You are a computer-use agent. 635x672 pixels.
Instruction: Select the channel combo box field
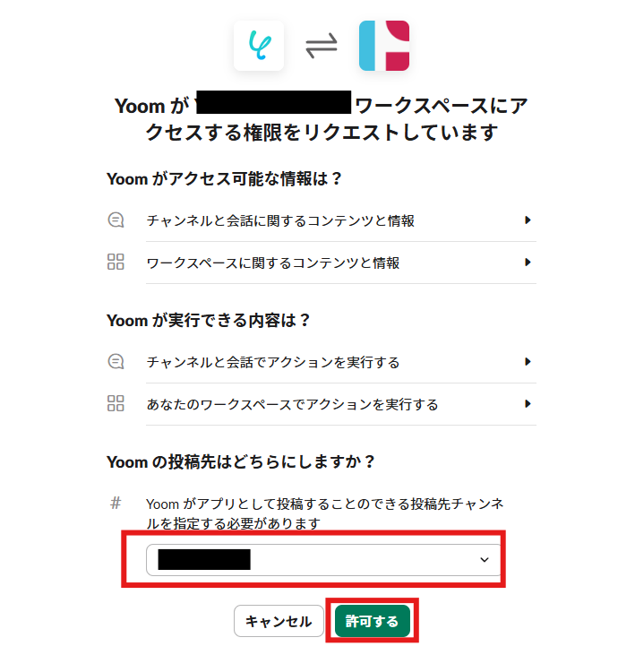(323, 560)
